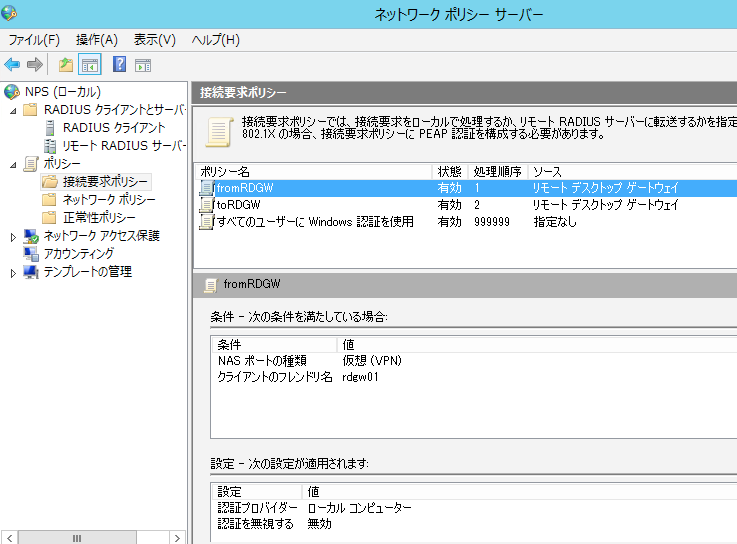737x544 pixels.
Task: Open the 操作(A) menu
Action: click(x=97, y=40)
